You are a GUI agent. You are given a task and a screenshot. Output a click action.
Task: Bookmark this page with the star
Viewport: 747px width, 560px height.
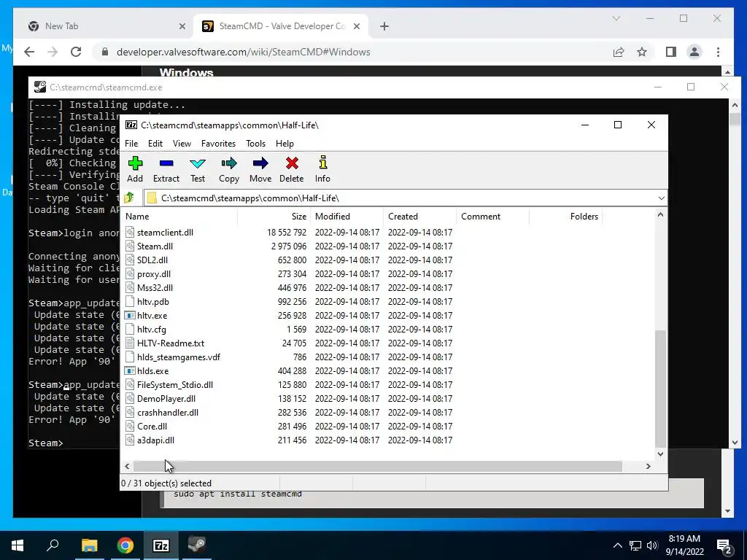642,52
